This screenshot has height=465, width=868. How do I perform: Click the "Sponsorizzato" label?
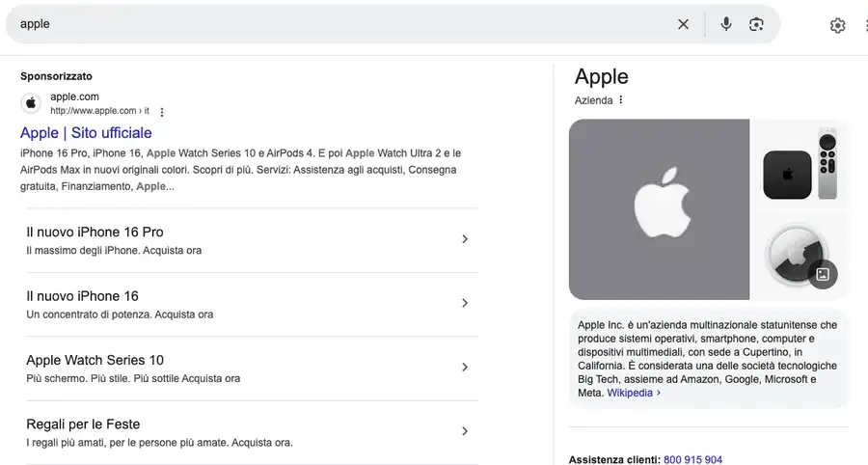point(57,76)
